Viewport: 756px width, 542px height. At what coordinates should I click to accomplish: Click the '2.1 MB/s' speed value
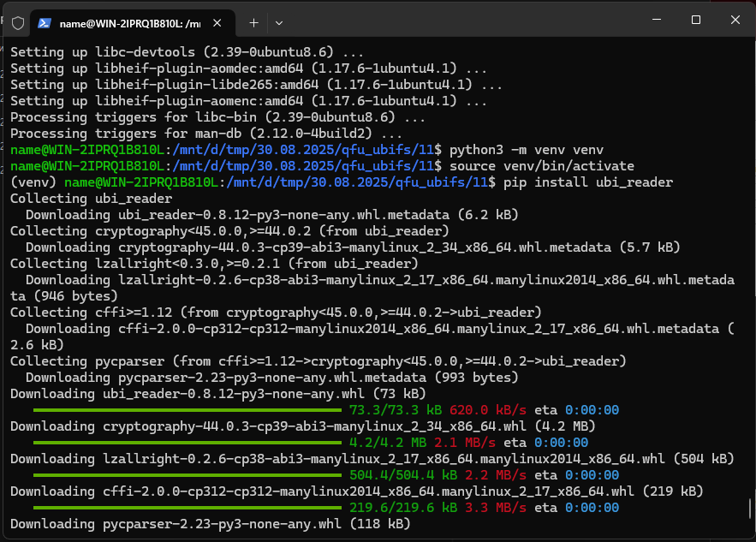(465, 443)
